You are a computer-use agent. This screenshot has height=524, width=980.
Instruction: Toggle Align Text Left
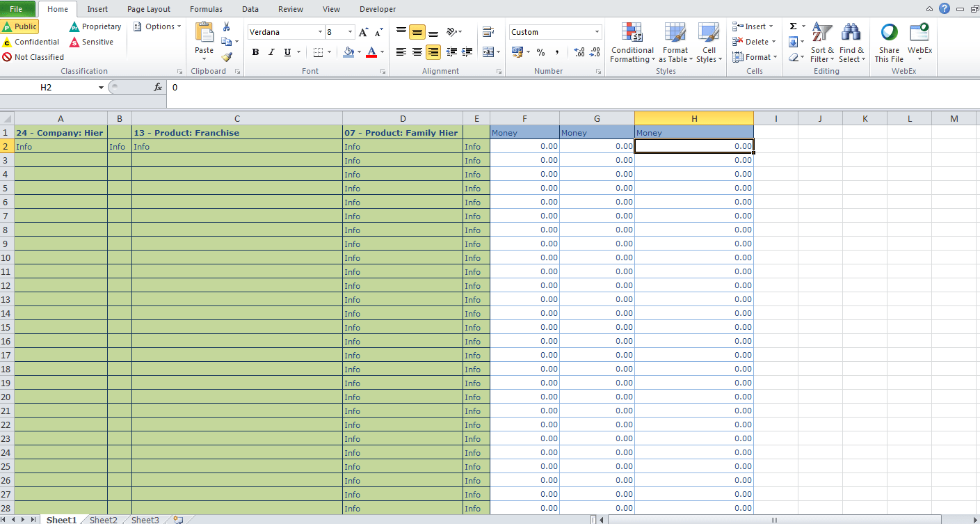pyautogui.click(x=401, y=52)
